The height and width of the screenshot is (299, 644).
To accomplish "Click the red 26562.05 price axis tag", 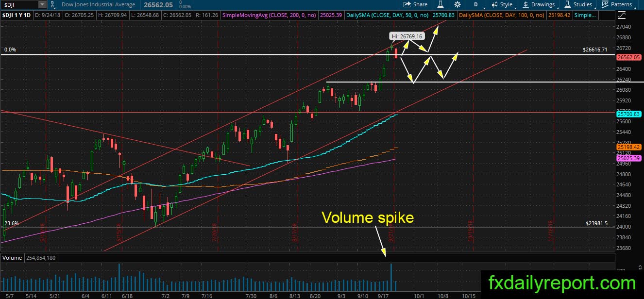I will point(629,57).
